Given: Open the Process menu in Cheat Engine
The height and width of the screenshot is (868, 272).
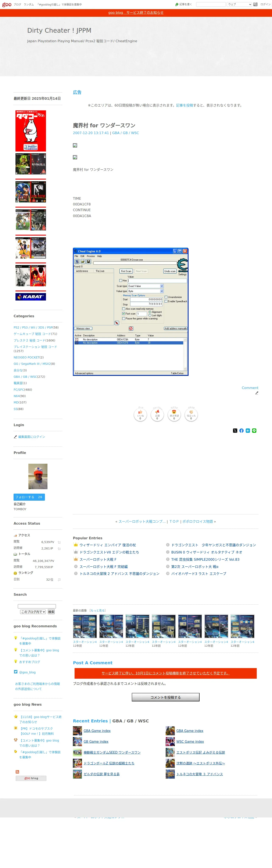Looking at the screenshot, I should (x=91, y=256).
